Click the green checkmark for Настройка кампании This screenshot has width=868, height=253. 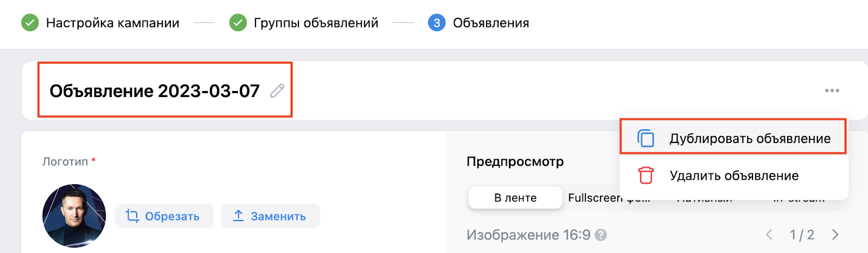tap(30, 23)
